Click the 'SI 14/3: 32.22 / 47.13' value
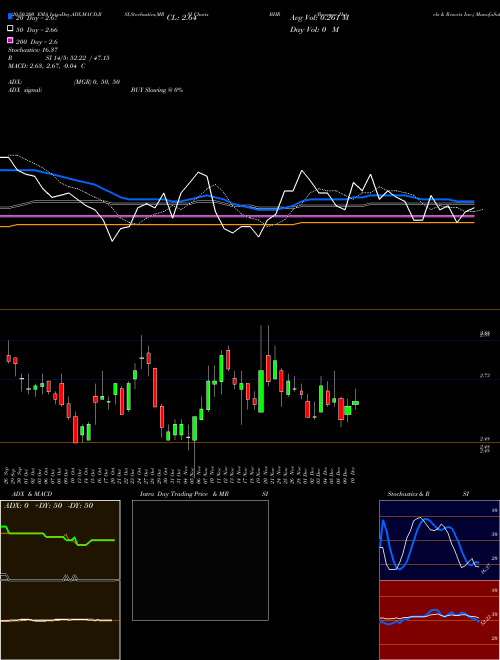500x660 pixels. coord(77,58)
